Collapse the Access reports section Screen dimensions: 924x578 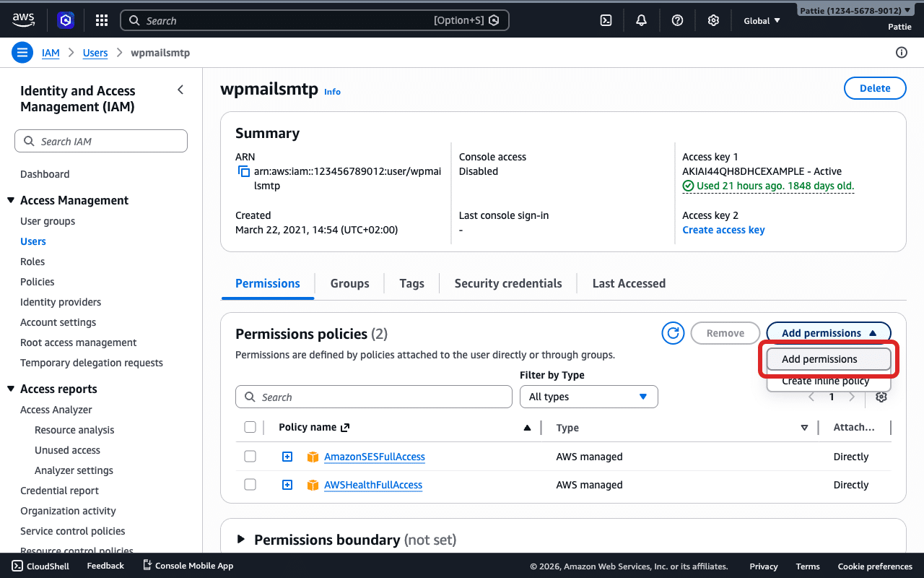click(11, 389)
